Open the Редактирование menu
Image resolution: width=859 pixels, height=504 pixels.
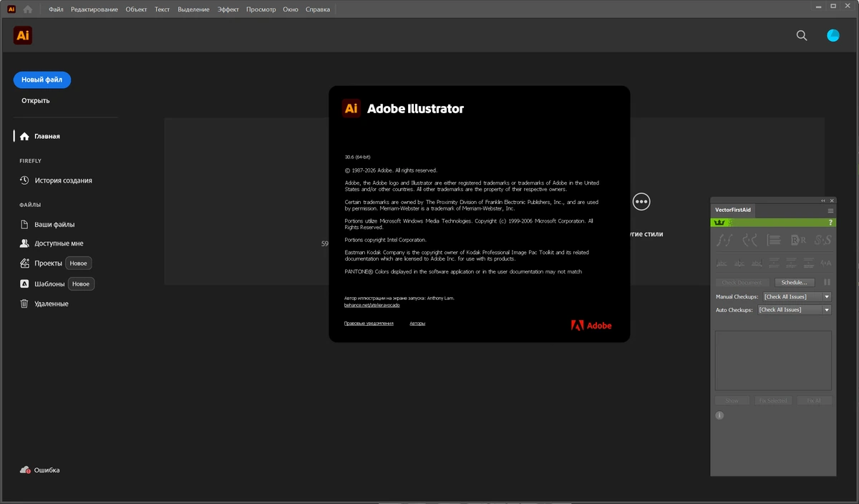click(x=94, y=9)
